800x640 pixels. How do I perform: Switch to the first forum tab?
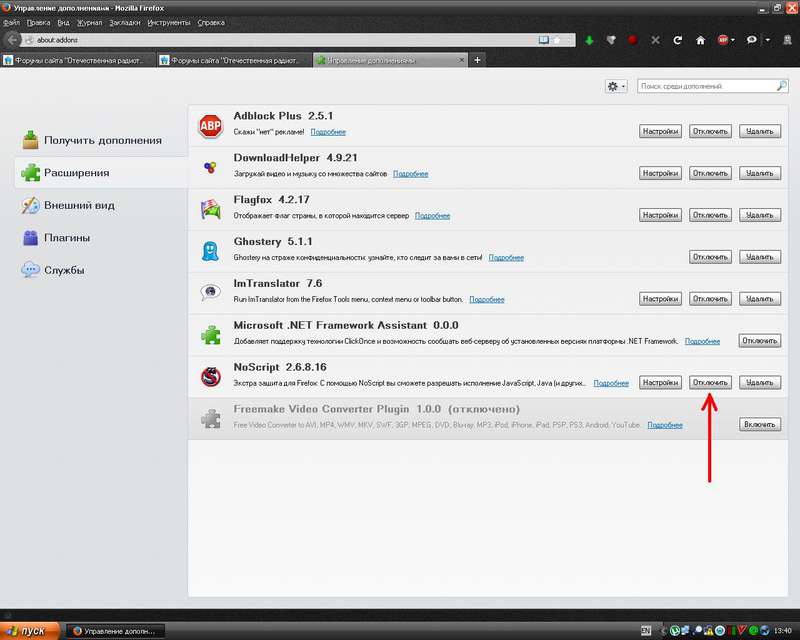[x=78, y=60]
